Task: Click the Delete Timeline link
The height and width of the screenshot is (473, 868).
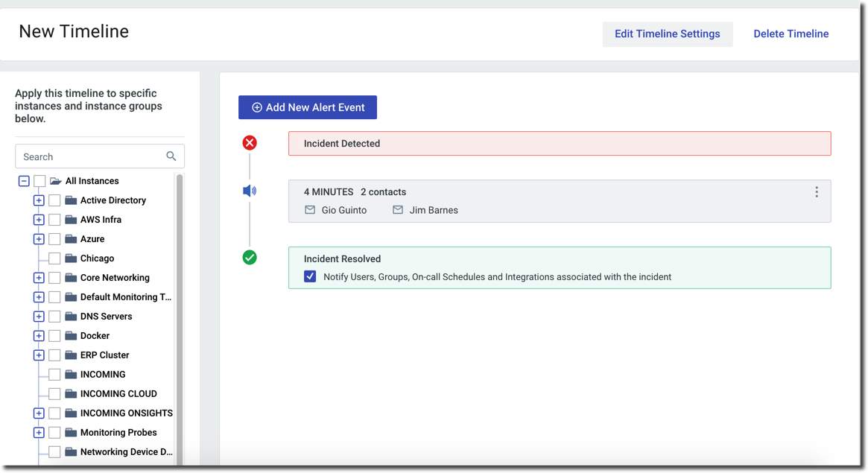Action: [x=791, y=34]
